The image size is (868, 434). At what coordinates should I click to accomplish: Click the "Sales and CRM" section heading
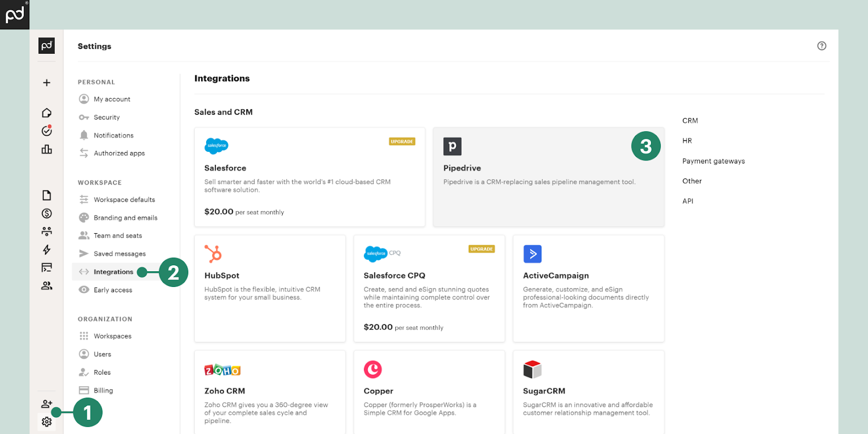point(224,112)
